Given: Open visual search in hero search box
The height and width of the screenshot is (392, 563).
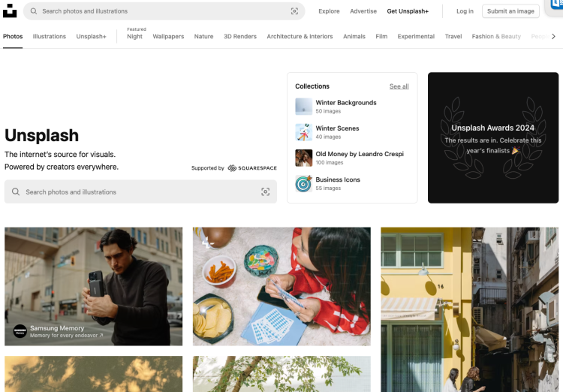Looking at the screenshot, I should point(265,191).
